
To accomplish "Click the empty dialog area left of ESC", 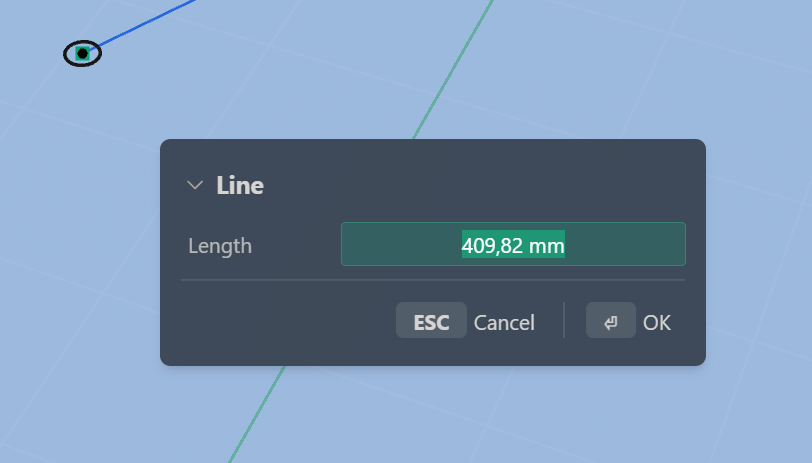I will tap(287, 321).
